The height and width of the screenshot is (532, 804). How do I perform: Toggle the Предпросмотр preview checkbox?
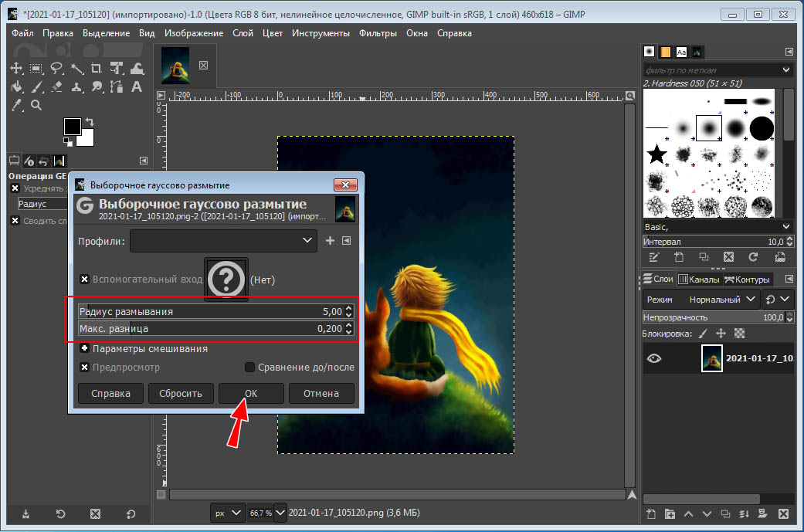pyautogui.click(x=84, y=368)
